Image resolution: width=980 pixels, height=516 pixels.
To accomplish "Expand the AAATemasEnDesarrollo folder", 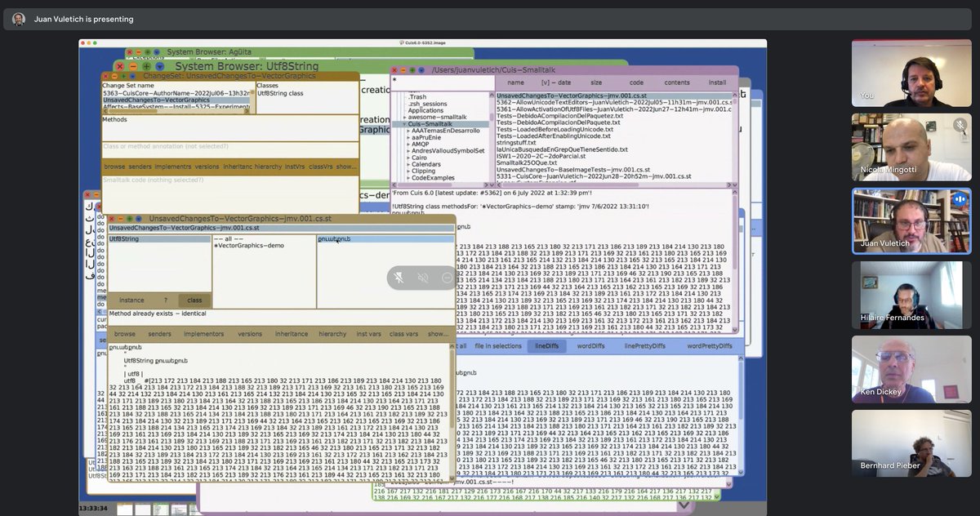I will 408,131.
